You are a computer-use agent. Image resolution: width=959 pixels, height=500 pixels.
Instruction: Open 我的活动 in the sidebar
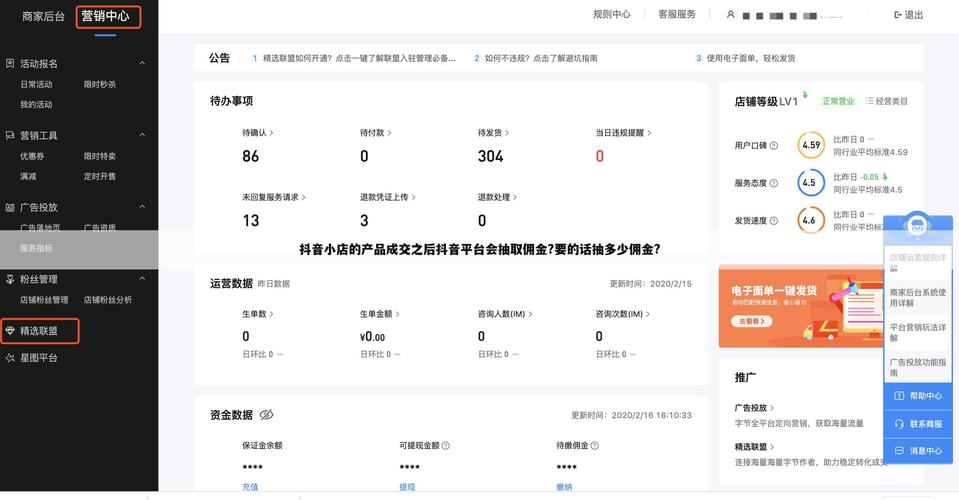coord(36,105)
